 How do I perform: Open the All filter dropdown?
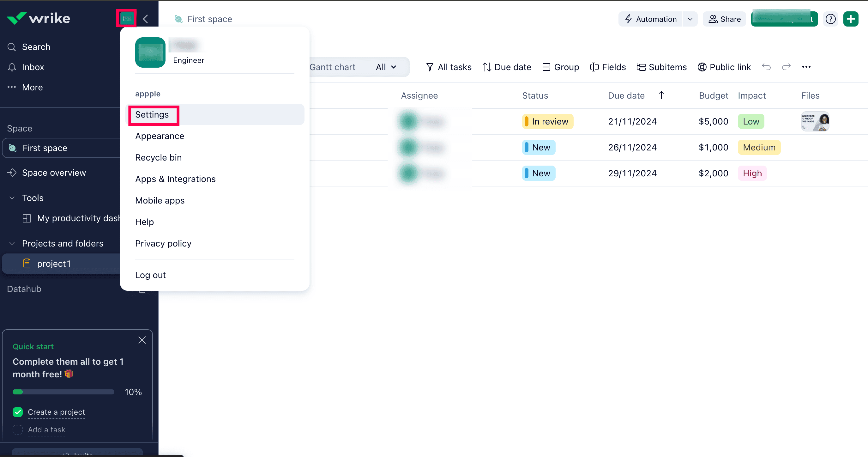(x=386, y=67)
